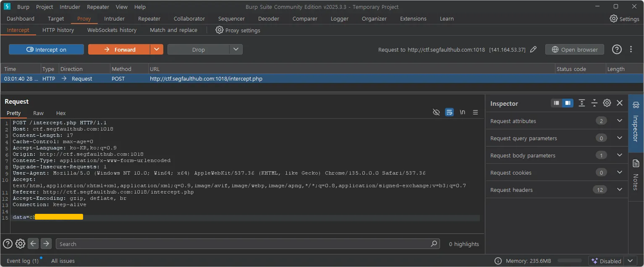This screenshot has width=644, height=267.
Task: Expand Request headers section
Action: tap(619, 189)
